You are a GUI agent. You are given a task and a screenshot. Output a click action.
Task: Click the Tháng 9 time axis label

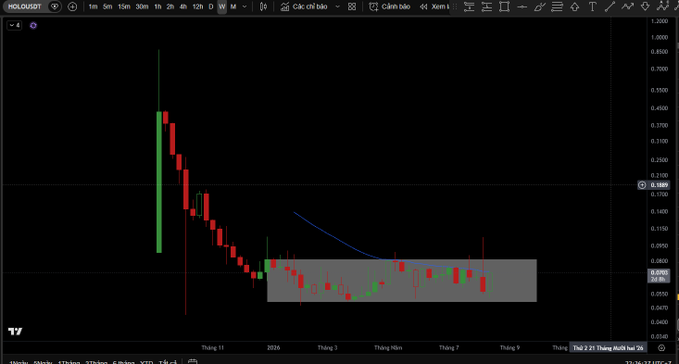(x=510, y=348)
